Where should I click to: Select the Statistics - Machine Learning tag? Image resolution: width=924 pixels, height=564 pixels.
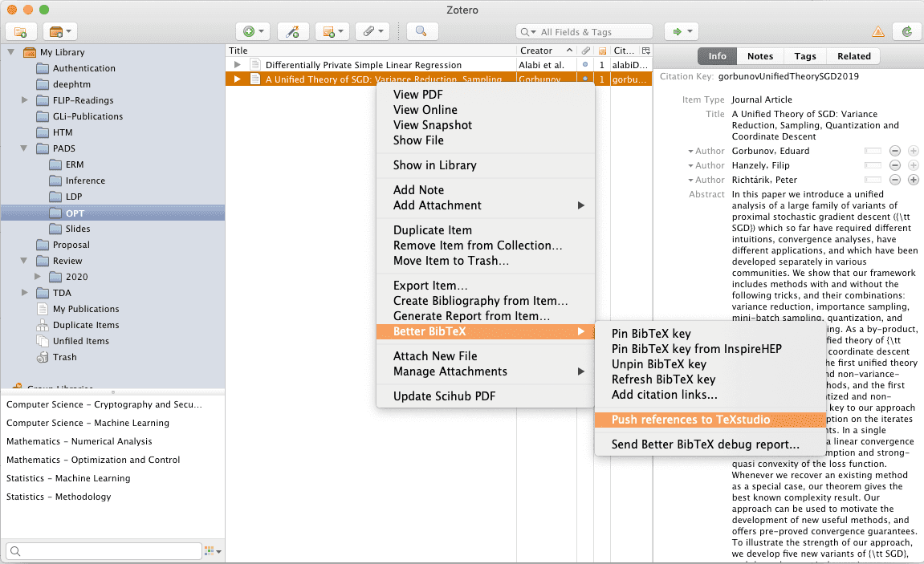point(68,478)
